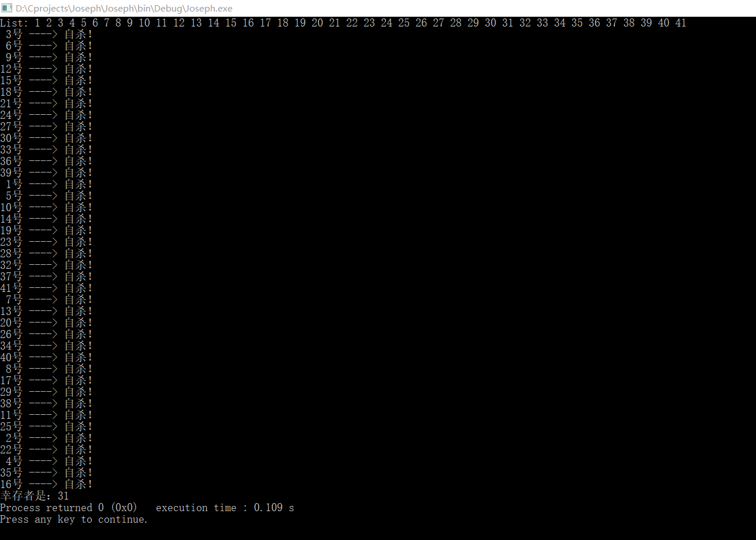Image resolution: width=756 pixels, height=540 pixels.
Task: Click the line "6号 ----> 自杀!"
Action: 49,46
